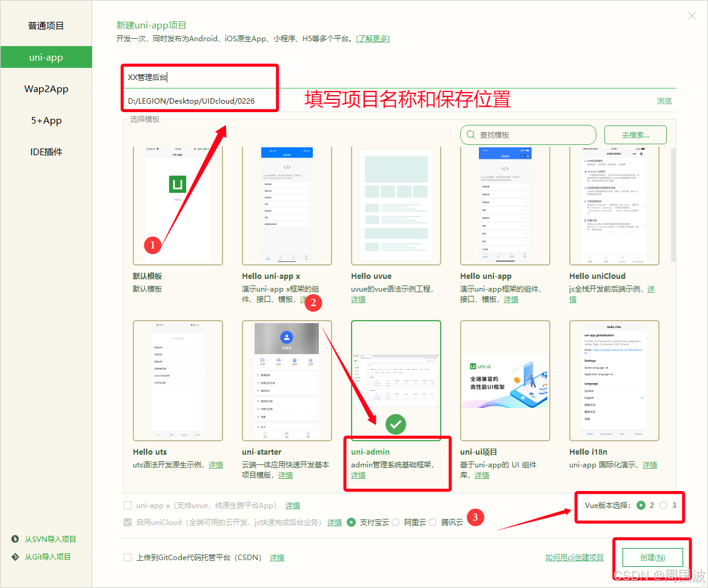Open 如何用cli创建项目 link
Viewport: 708px width, 588px height.
pos(575,557)
